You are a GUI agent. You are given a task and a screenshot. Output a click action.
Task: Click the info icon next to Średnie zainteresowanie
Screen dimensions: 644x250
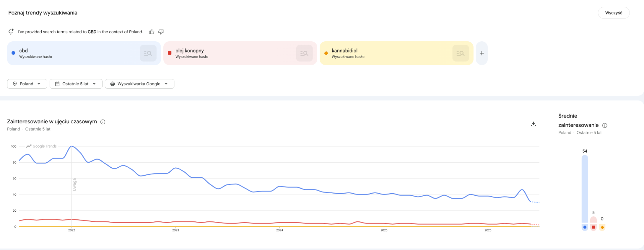[x=605, y=125]
